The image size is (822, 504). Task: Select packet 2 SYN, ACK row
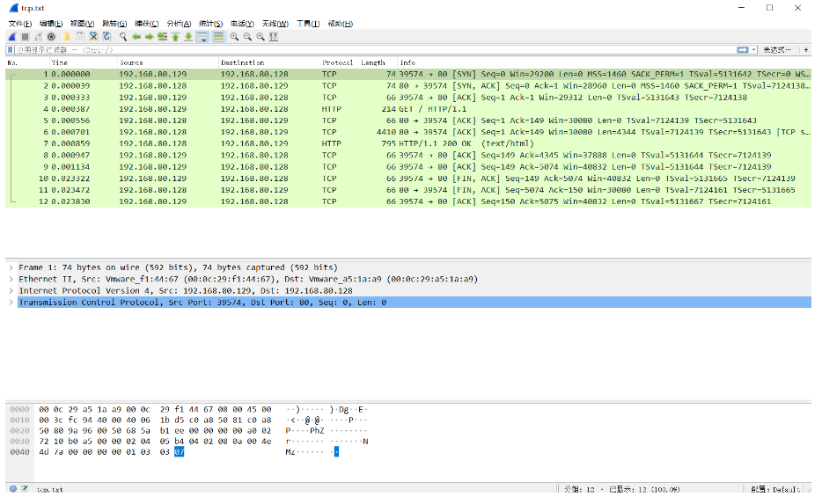[x=408, y=86]
